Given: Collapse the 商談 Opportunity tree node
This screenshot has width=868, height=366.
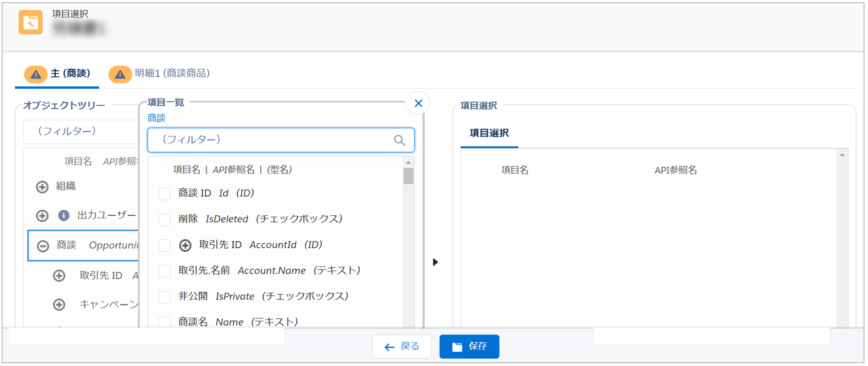Looking at the screenshot, I should point(43,246).
